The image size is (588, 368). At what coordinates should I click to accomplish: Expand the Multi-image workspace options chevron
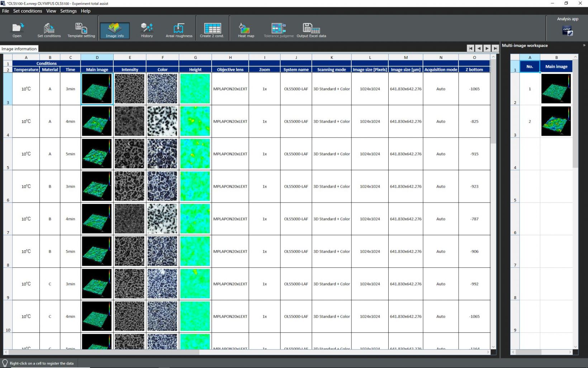pos(583,45)
